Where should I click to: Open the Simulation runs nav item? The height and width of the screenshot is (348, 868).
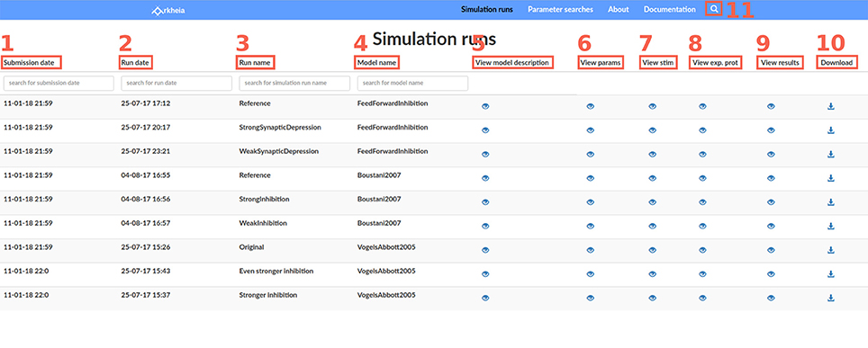pyautogui.click(x=487, y=9)
